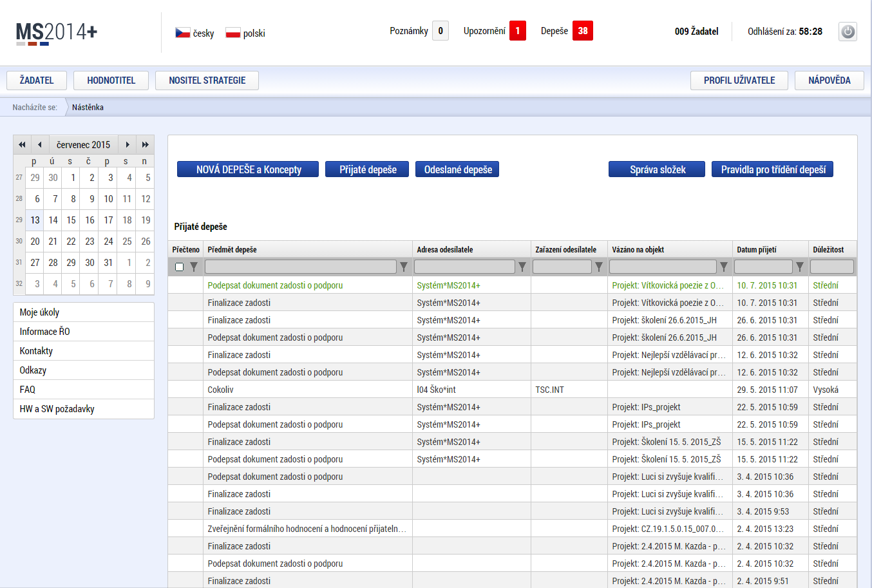
Task: Open FAQ in sidebar
Action: [84, 390]
